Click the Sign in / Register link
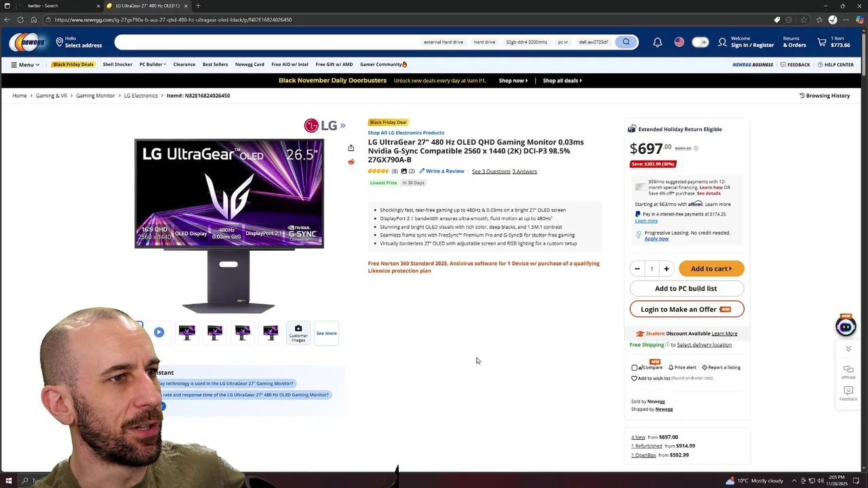 [752, 45]
